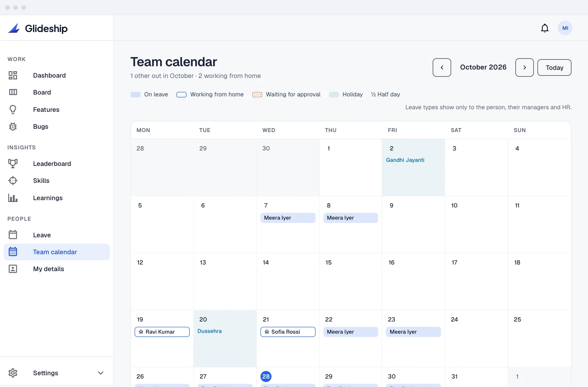This screenshot has height=387, width=588.
Task: Open Ravi Kumar's work-from-home entry
Action: click(162, 332)
